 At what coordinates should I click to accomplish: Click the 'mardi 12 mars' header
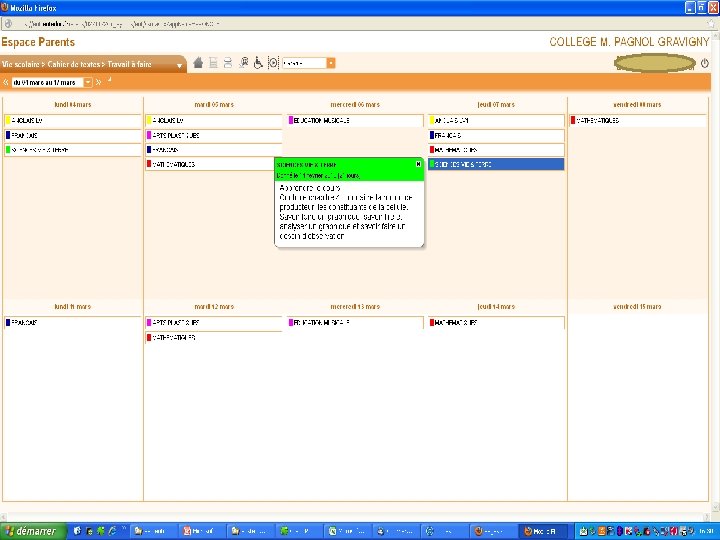click(x=214, y=307)
